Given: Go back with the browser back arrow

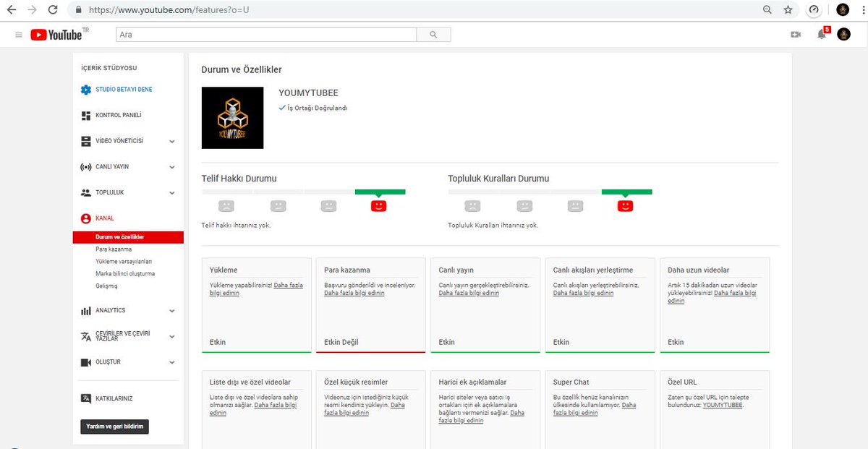Looking at the screenshot, I should (x=12, y=10).
